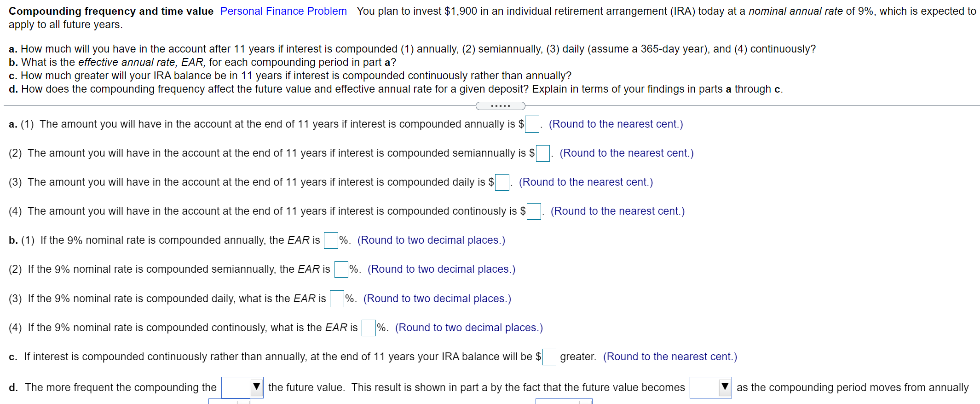980x404 pixels.
Task: Open the 'Personal Finance Problem' link
Action: 283,11
